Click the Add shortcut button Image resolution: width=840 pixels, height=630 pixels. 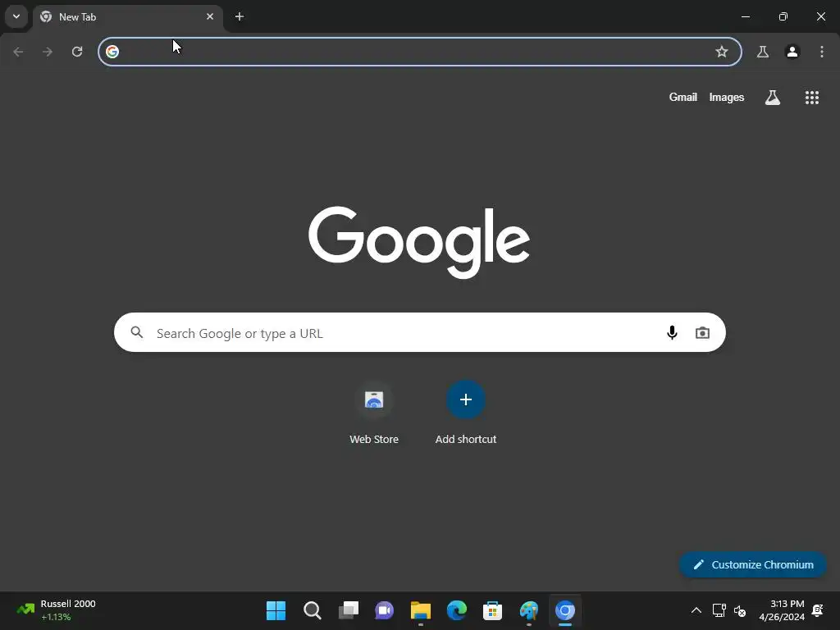[x=466, y=413]
